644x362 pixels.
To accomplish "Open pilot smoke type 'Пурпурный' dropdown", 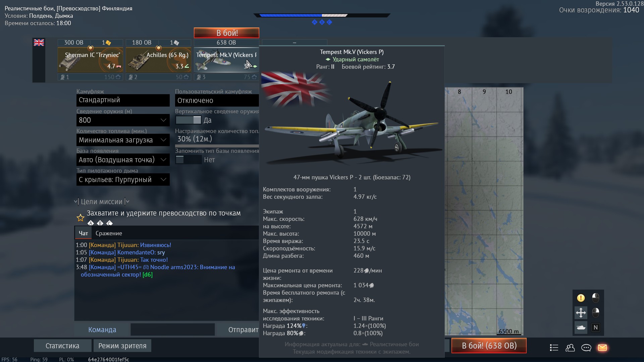I will point(123,180).
